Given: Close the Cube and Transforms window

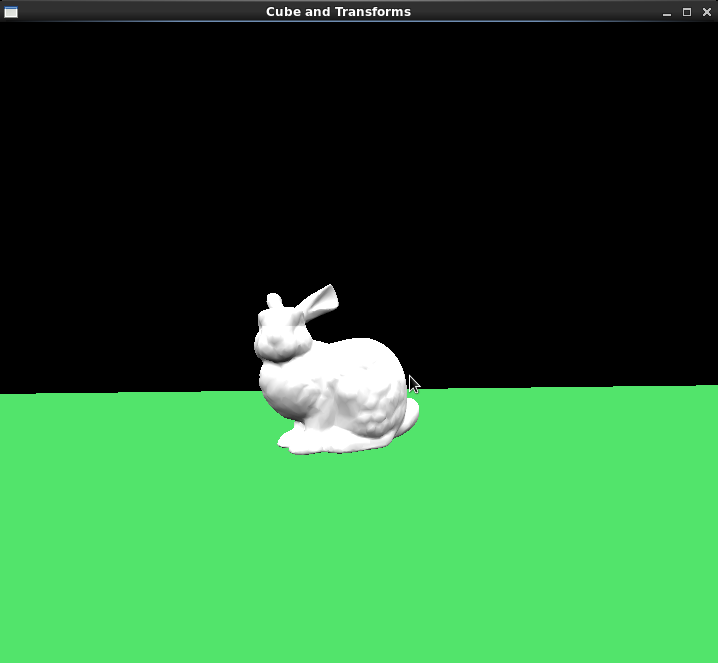Looking at the screenshot, I should point(707,12).
